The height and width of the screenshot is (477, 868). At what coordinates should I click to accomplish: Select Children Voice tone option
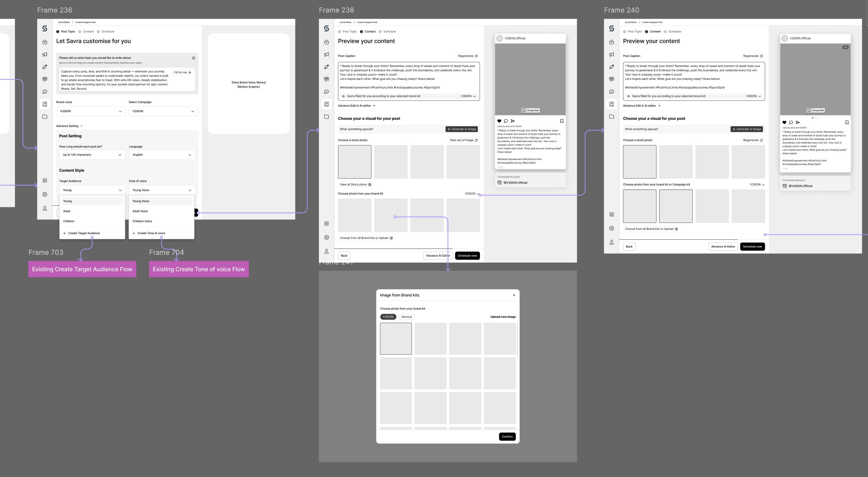161,221
